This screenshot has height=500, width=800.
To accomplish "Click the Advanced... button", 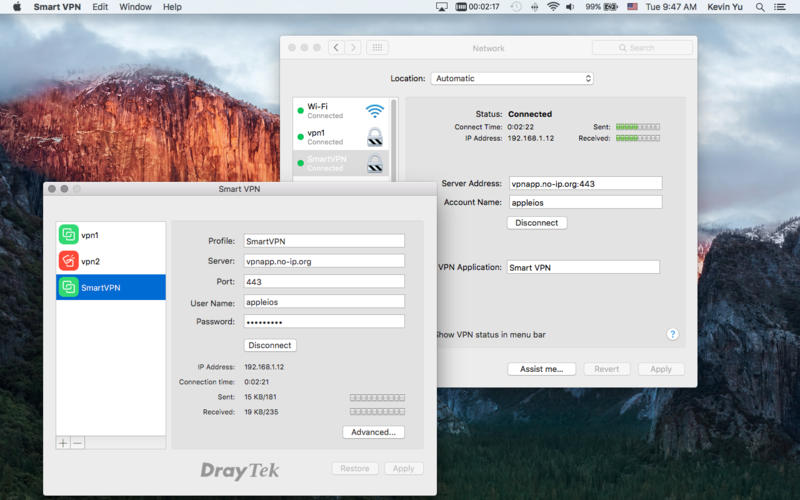I will [x=373, y=432].
